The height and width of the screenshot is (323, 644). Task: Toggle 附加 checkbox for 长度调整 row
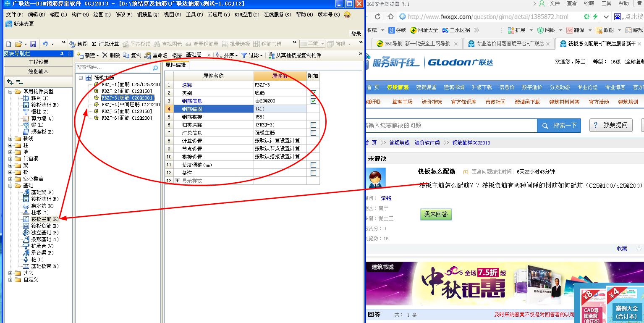[313, 165]
